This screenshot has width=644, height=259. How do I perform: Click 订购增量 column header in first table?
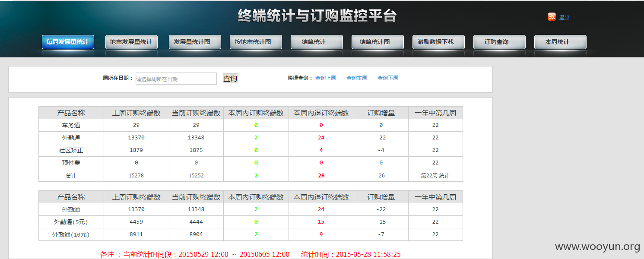pyautogui.click(x=381, y=113)
